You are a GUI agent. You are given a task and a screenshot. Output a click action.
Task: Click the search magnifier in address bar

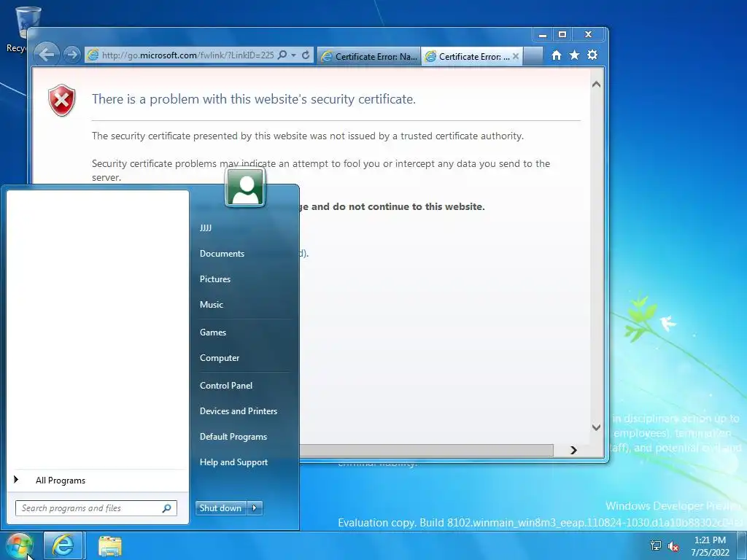[x=282, y=55]
